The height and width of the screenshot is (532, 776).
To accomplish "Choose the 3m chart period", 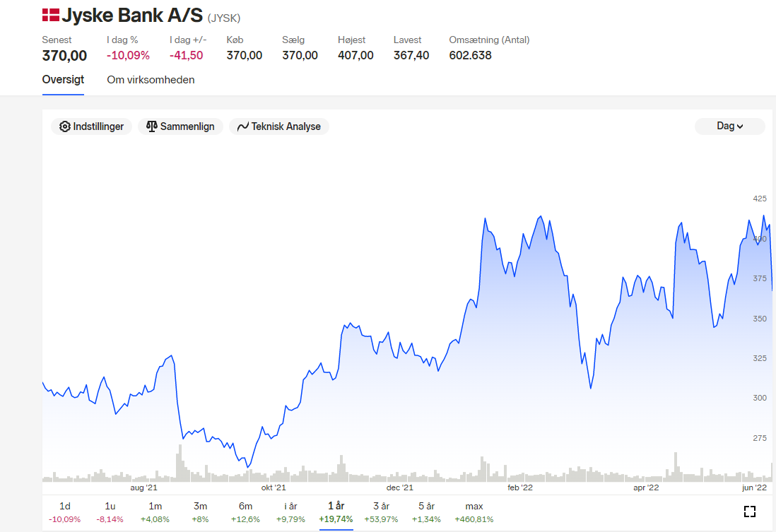I will 200,512.
